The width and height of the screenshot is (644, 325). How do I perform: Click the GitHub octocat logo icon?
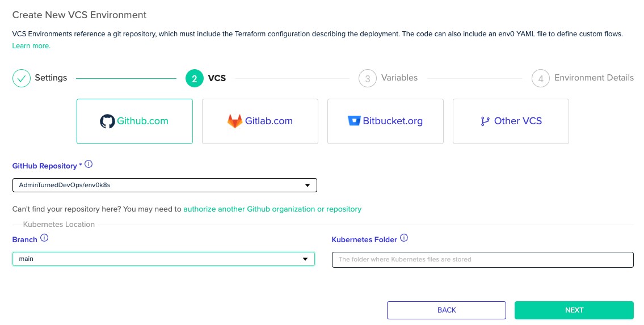(107, 121)
